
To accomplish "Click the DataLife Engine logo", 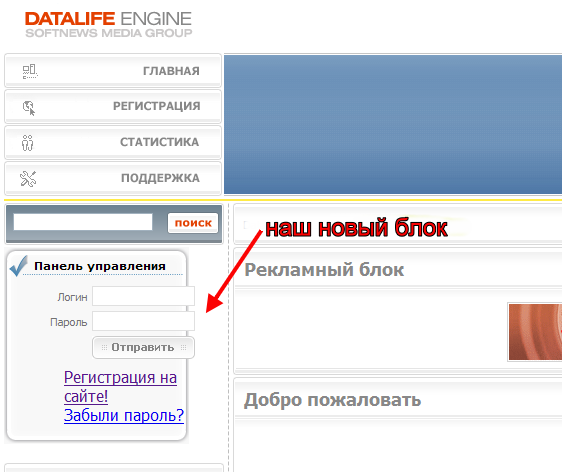I will (109, 24).
